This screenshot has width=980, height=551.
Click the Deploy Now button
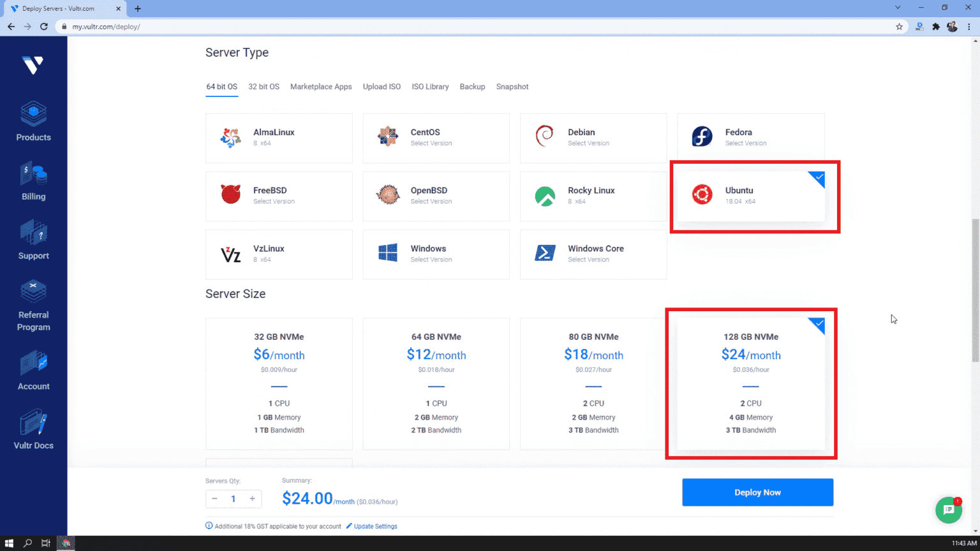click(x=757, y=492)
